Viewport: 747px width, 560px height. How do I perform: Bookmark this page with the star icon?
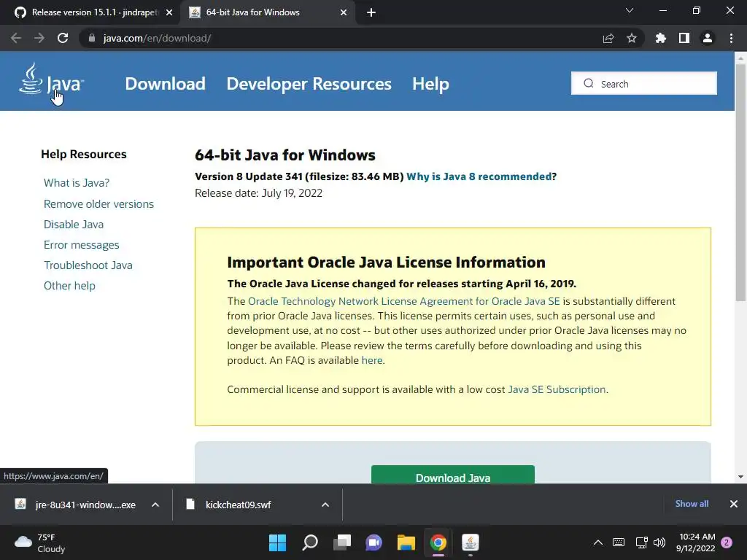click(632, 38)
